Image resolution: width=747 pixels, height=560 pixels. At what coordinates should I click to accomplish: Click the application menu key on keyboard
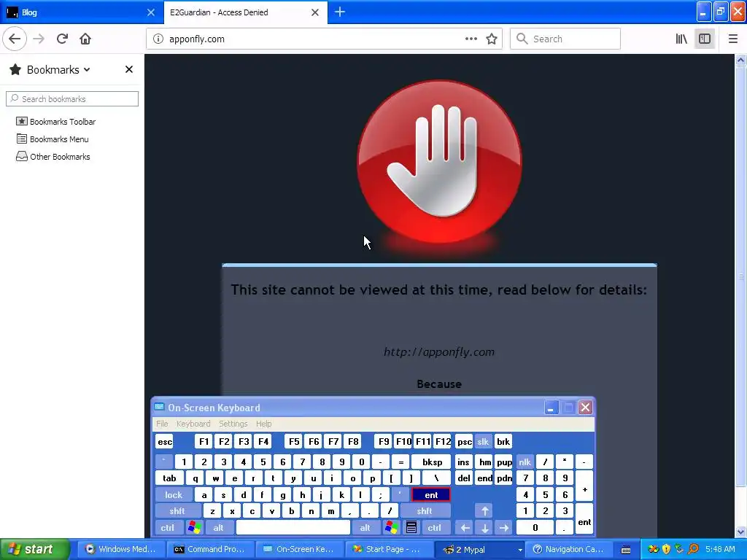411,528
